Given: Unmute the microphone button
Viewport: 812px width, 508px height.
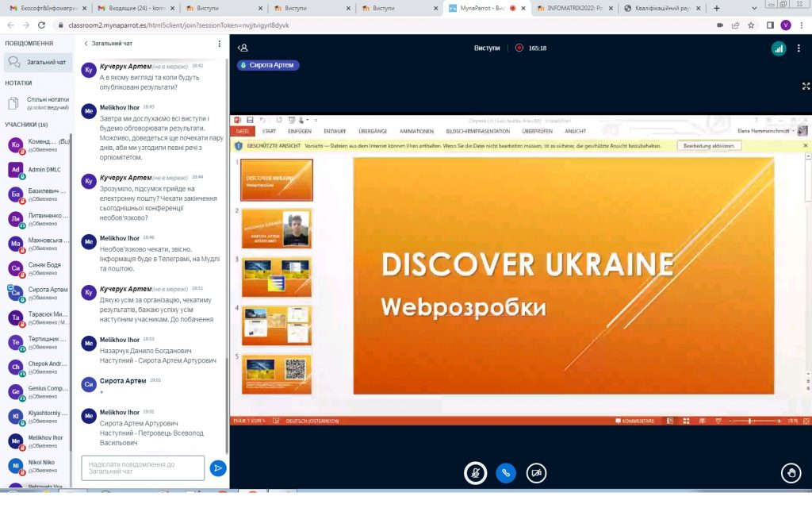Looking at the screenshot, I should pyautogui.click(x=475, y=473).
